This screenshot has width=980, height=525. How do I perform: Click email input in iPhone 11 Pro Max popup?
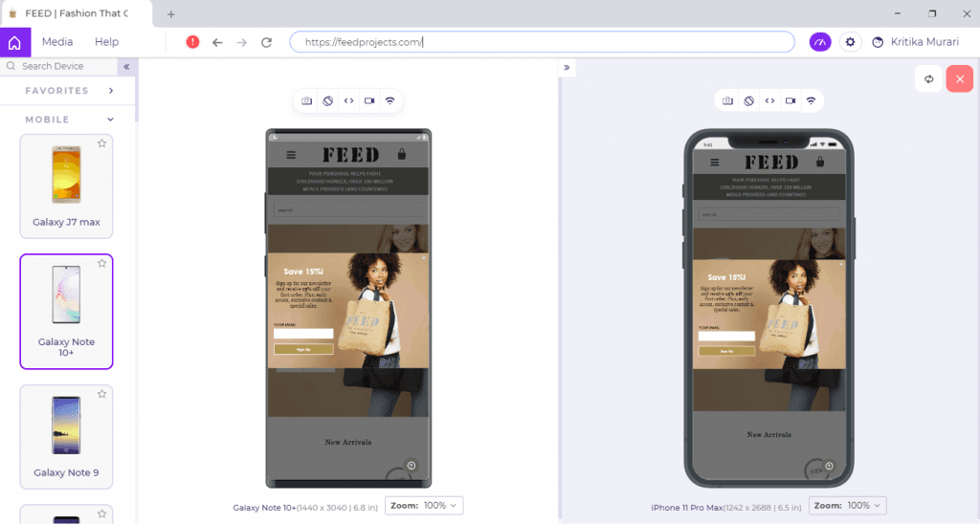727,336
